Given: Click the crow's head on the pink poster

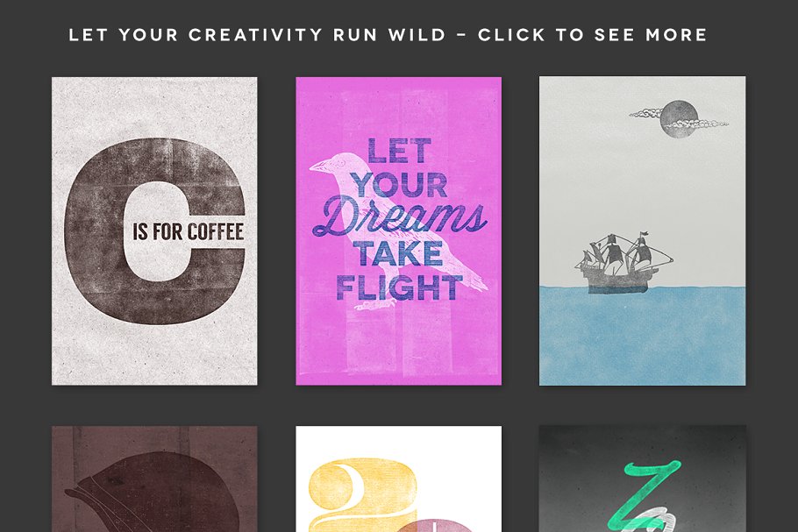Looking at the screenshot, I should point(331,164).
